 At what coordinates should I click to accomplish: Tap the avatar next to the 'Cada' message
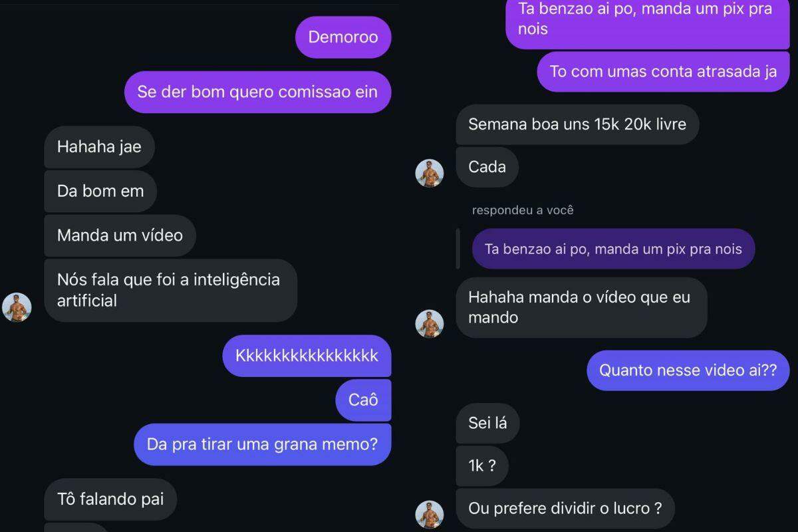430,174
